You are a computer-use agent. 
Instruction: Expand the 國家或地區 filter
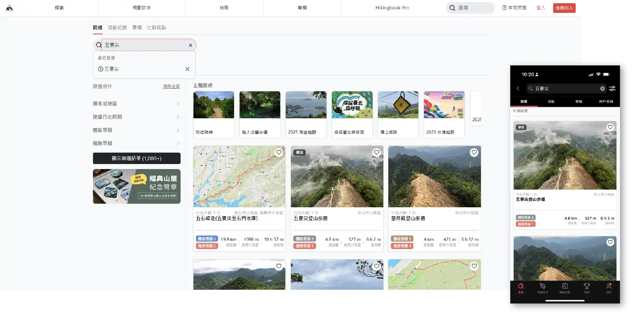click(x=137, y=104)
